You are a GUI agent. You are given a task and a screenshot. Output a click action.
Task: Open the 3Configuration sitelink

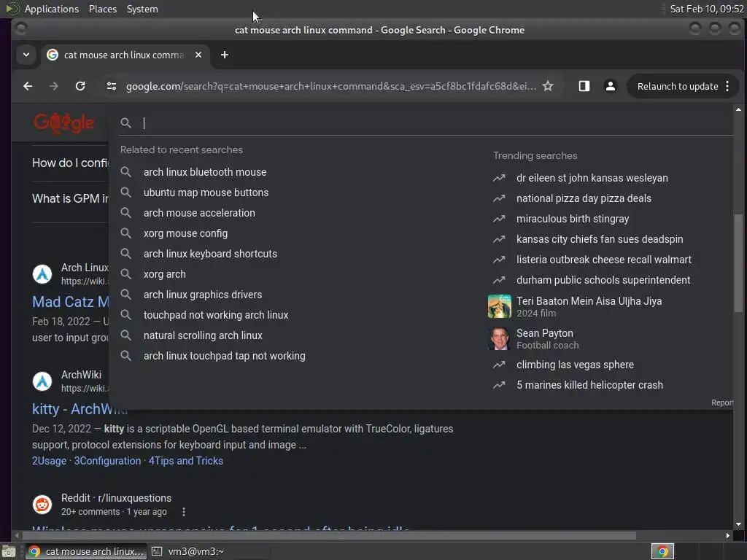[107, 461]
